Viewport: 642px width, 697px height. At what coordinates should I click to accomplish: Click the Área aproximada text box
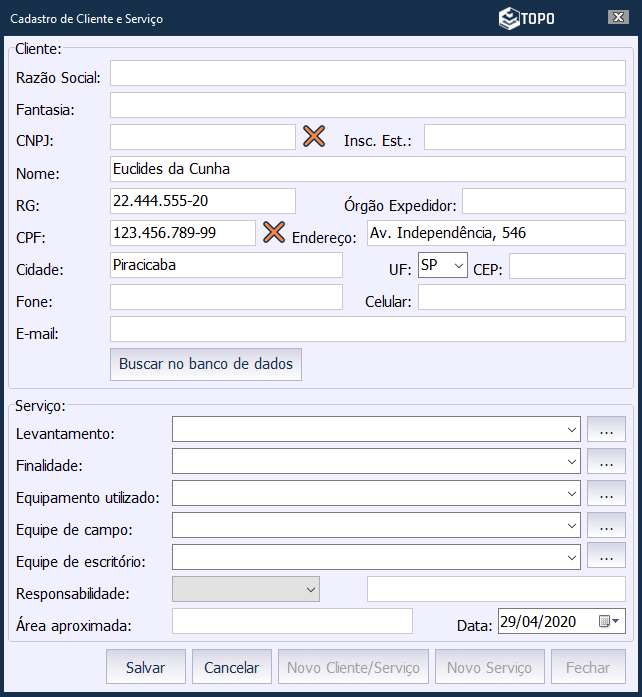click(292, 621)
